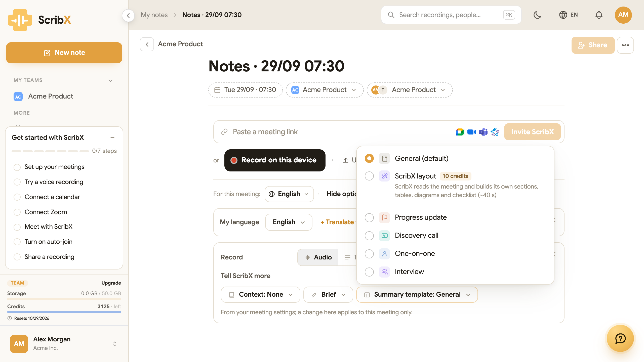
Task: Click the Paste a meeting link field
Action: click(x=337, y=132)
